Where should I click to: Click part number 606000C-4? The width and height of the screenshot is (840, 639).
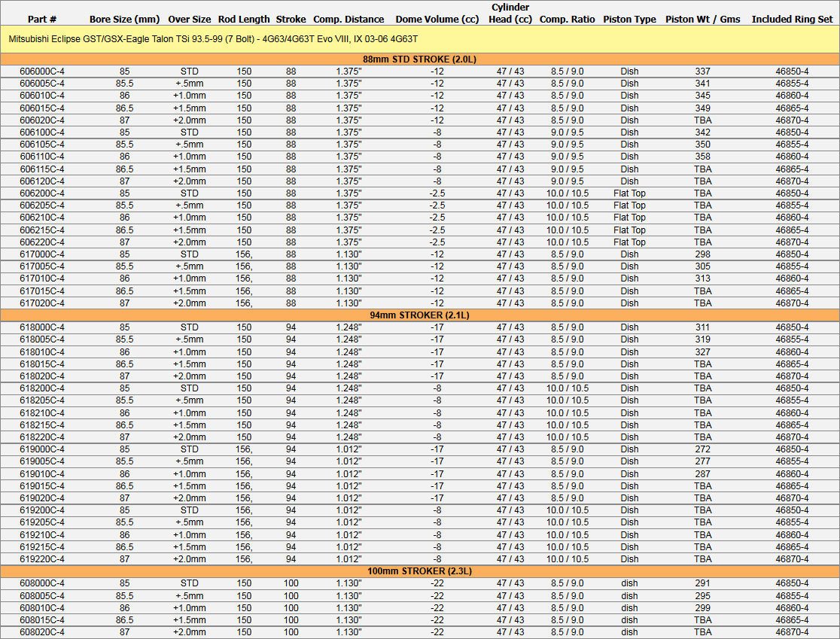(x=42, y=72)
